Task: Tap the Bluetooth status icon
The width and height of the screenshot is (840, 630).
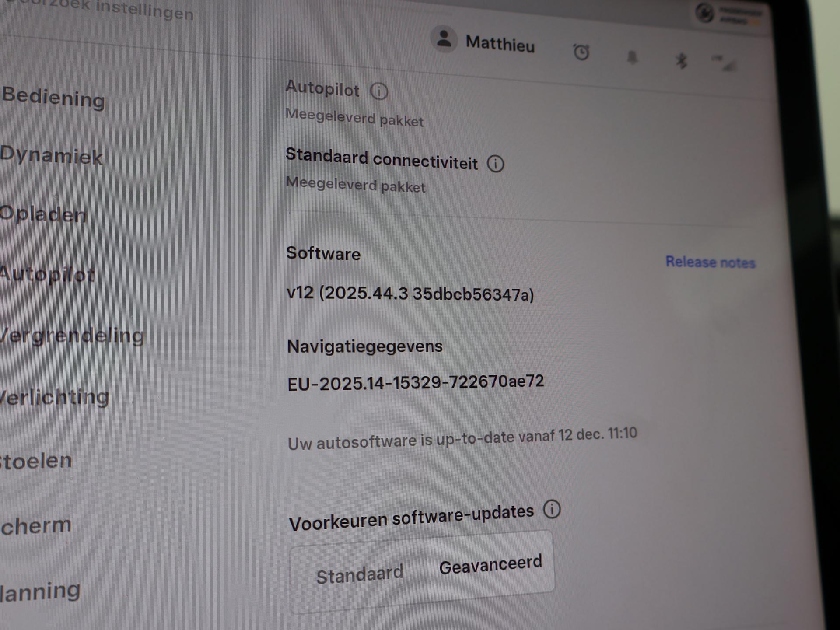Action: 681,61
